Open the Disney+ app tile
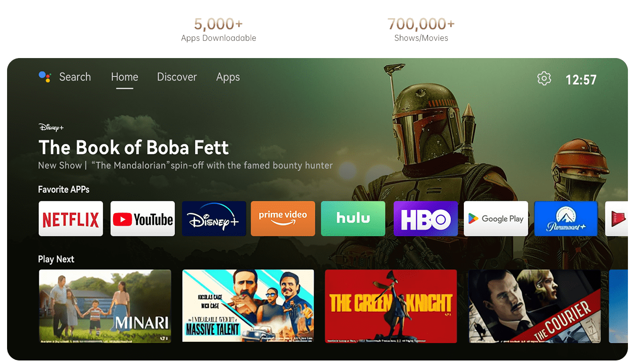 [214, 219]
